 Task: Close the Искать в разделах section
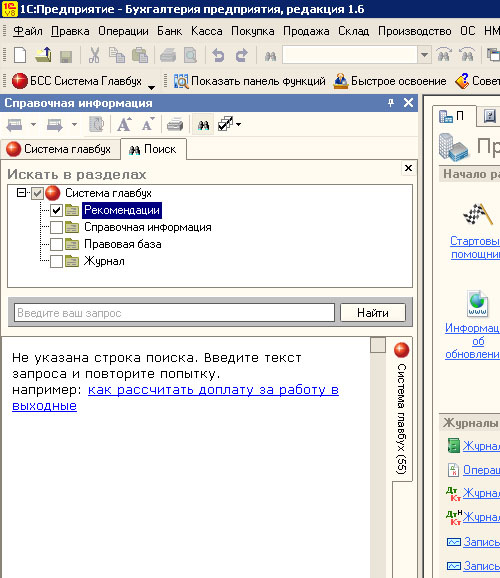[x=408, y=168]
